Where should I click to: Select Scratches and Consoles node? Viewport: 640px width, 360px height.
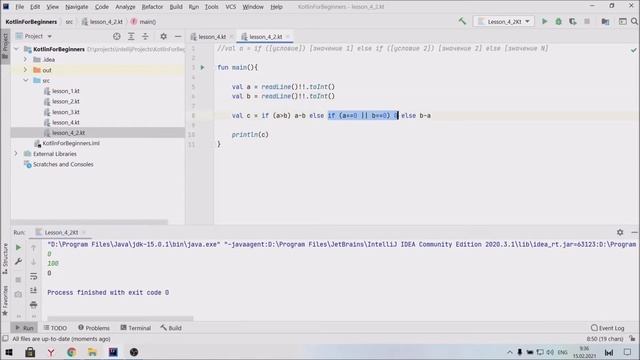point(63,164)
